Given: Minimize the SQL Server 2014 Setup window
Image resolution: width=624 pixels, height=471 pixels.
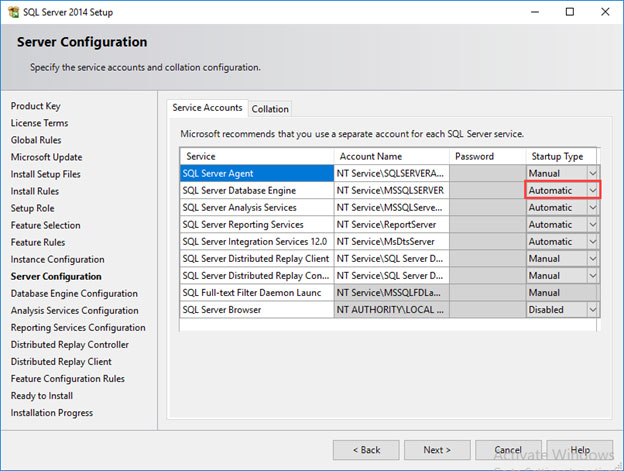Looking at the screenshot, I should click(535, 12).
